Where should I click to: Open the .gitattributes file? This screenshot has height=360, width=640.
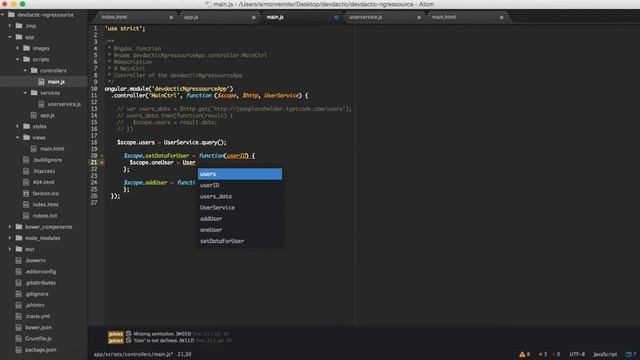click(x=40, y=283)
